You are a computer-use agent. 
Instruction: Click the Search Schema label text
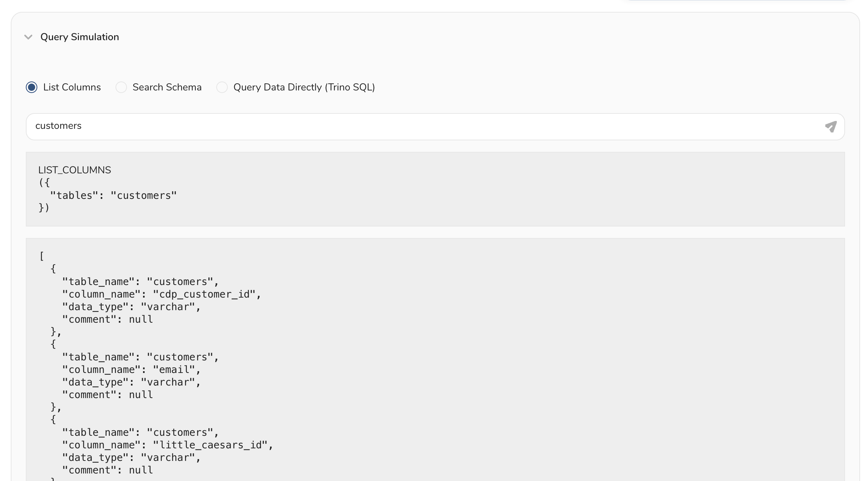point(167,87)
